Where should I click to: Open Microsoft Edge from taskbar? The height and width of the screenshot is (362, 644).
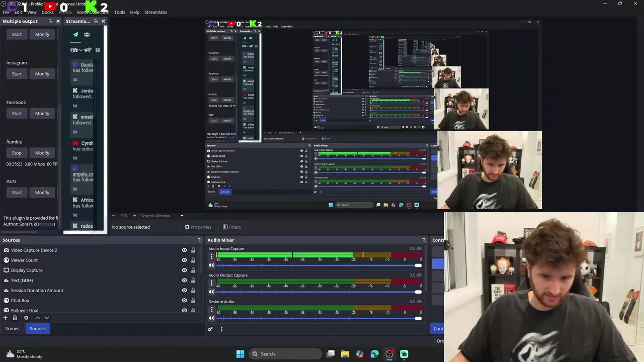[374, 354]
